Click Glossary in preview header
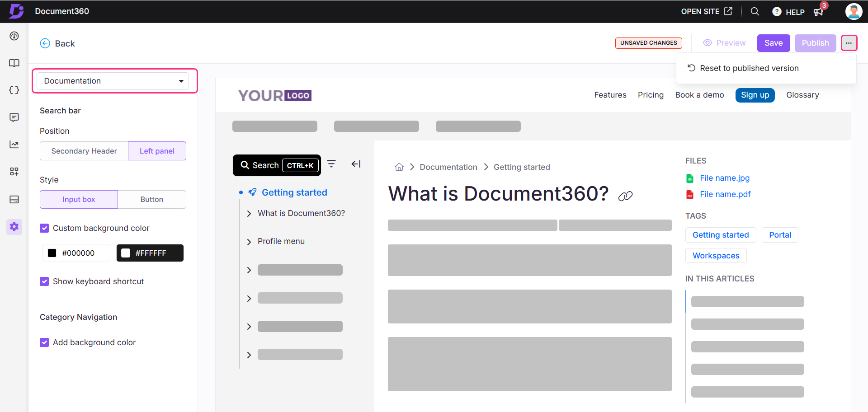This screenshot has height=412, width=868. pyautogui.click(x=802, y=95)
